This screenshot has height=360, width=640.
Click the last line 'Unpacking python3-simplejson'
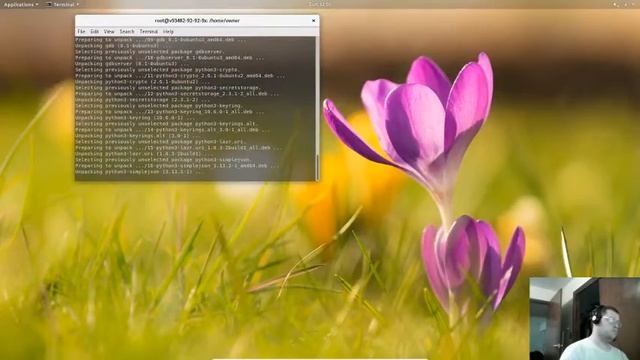[x=138, y=172]
